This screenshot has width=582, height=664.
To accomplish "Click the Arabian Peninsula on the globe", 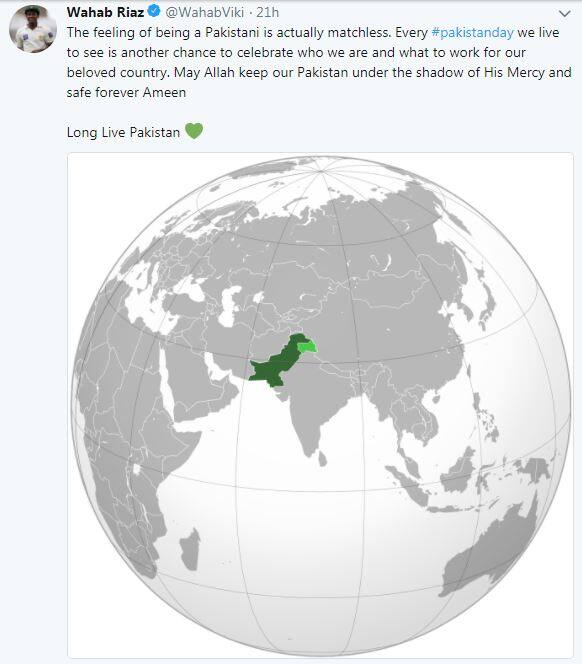I will pos(199,383).
